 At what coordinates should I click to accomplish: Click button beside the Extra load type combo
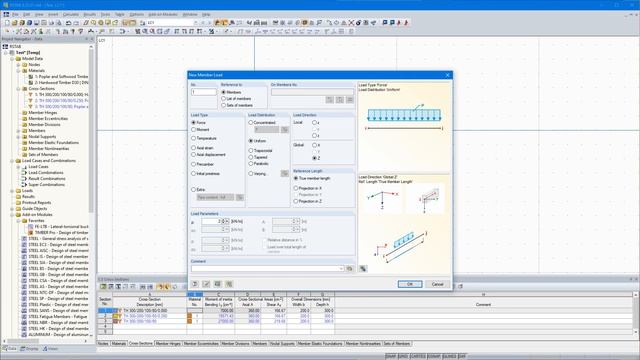click(x=240, y=197)
